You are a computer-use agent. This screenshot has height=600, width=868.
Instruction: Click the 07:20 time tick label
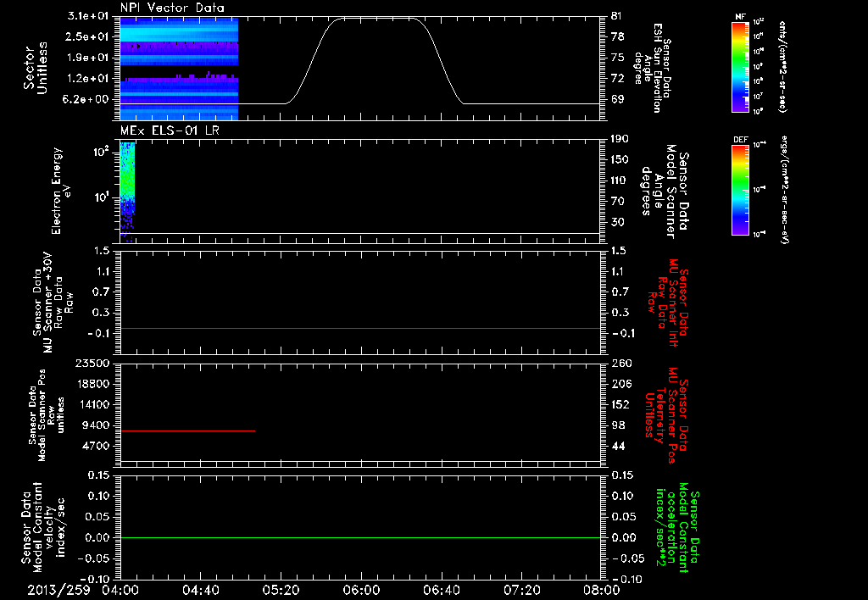pyautogui.click(x=522, y=590)
